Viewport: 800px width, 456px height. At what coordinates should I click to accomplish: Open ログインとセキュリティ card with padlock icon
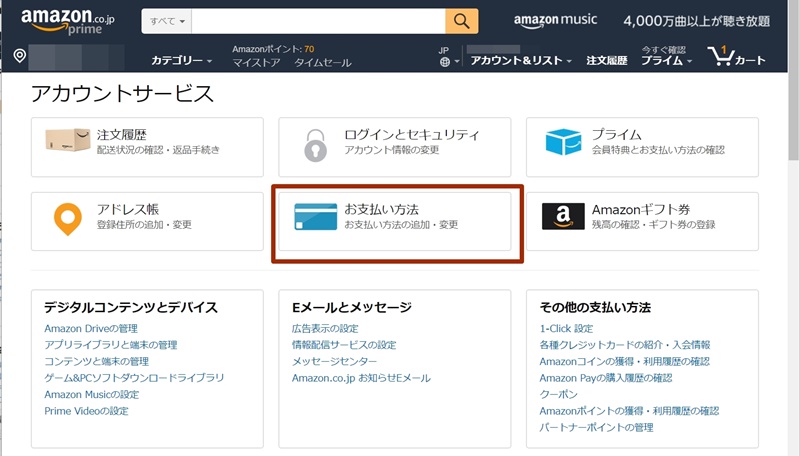click(x=394, y=141)
